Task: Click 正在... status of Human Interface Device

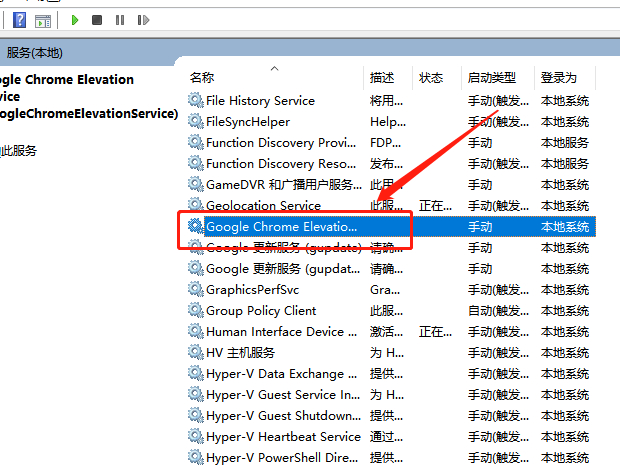Action: pos(435,332)
